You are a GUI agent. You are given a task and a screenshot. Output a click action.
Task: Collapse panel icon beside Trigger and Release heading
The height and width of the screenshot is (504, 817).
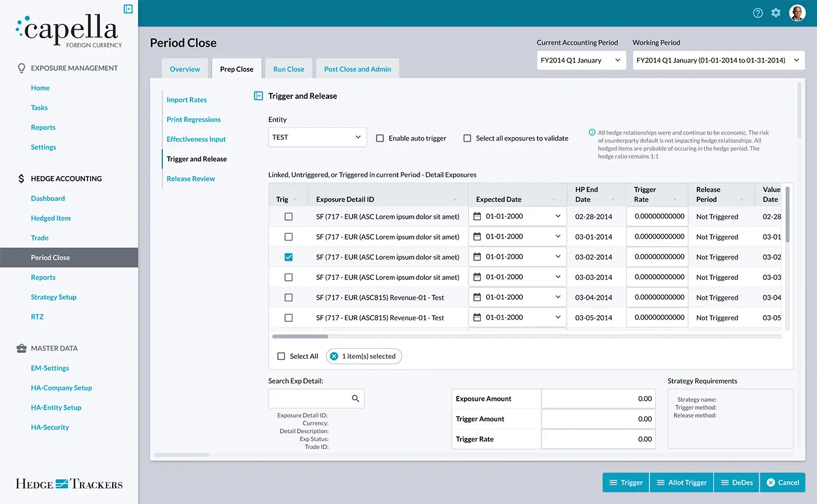click(x=259, y=96)
